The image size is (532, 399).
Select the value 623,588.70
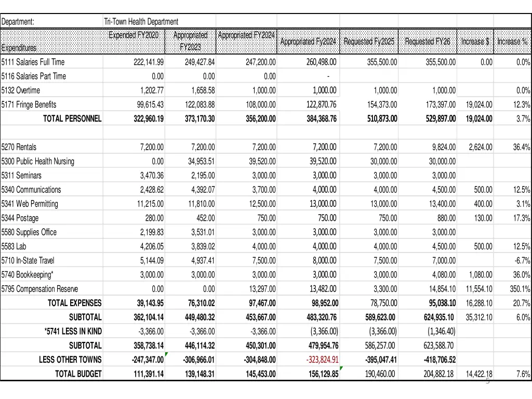pyautogui.click(x=438, y=345)
